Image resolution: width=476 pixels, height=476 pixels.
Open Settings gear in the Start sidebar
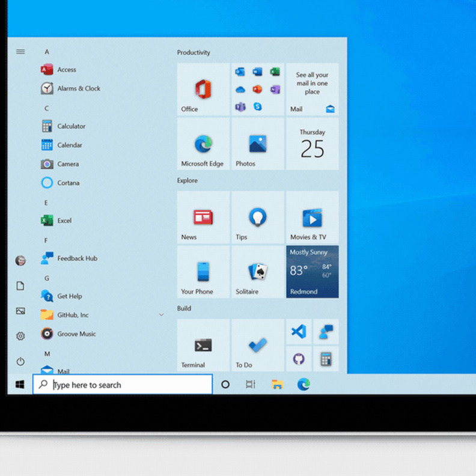(20, 336)
